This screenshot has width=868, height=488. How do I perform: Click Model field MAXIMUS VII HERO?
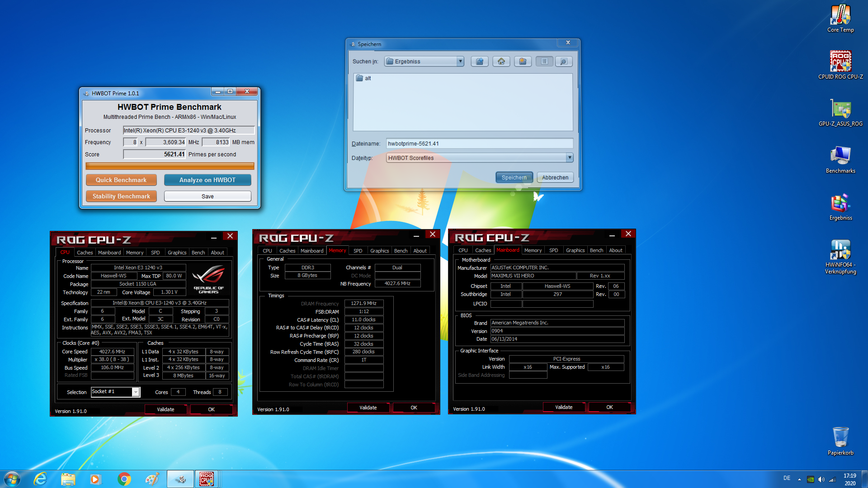pos(533,276)
